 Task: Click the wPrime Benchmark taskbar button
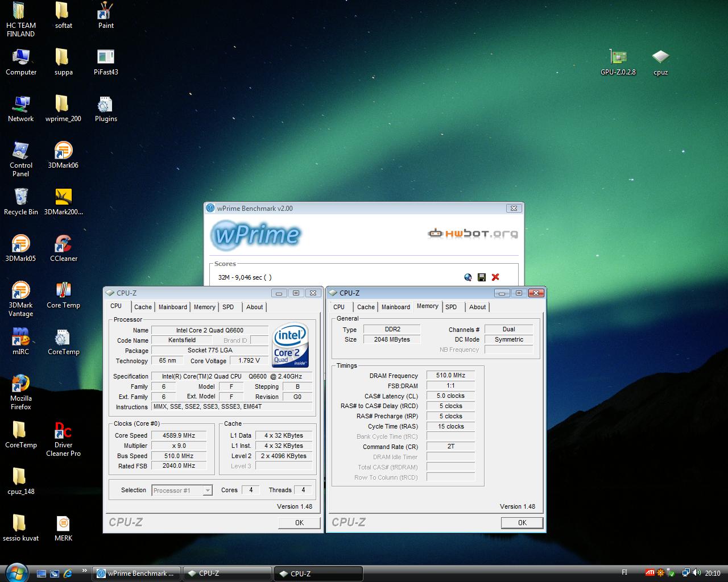click(x=136, y=573)
